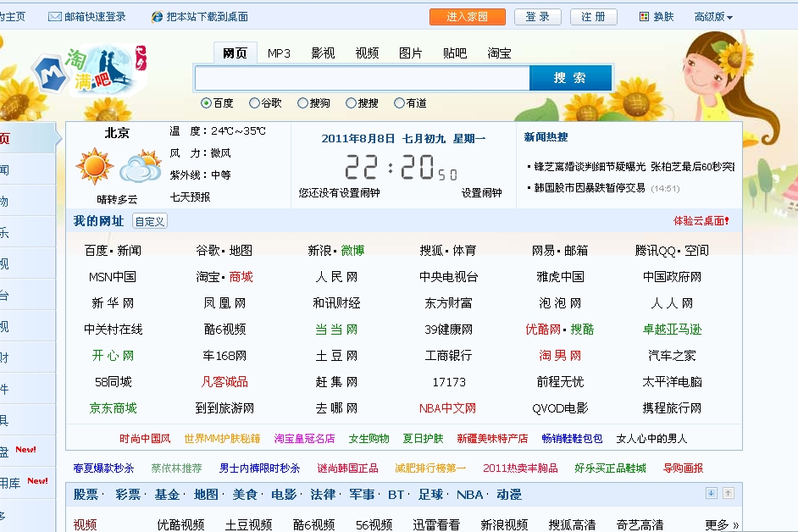Viewport: 798px width, 532px height.
Task: Click the date text 2011年8月8日
Action: pyautogui.click(x=358, y=138)
